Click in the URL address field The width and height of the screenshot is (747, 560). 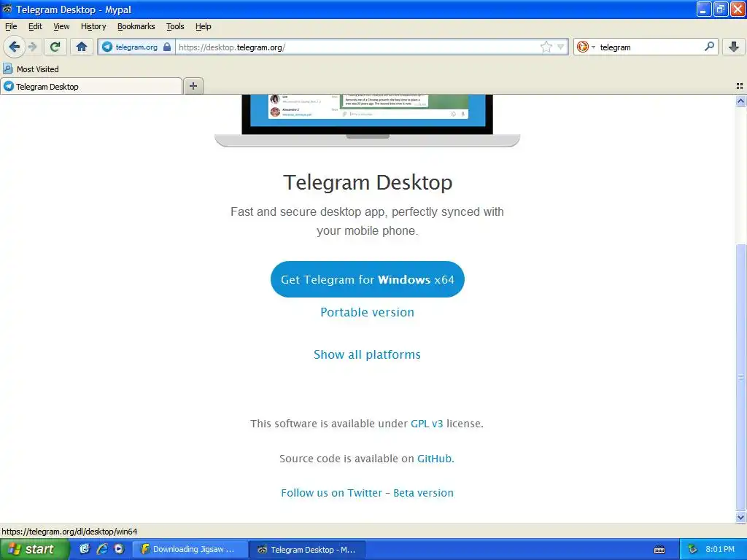357,47
